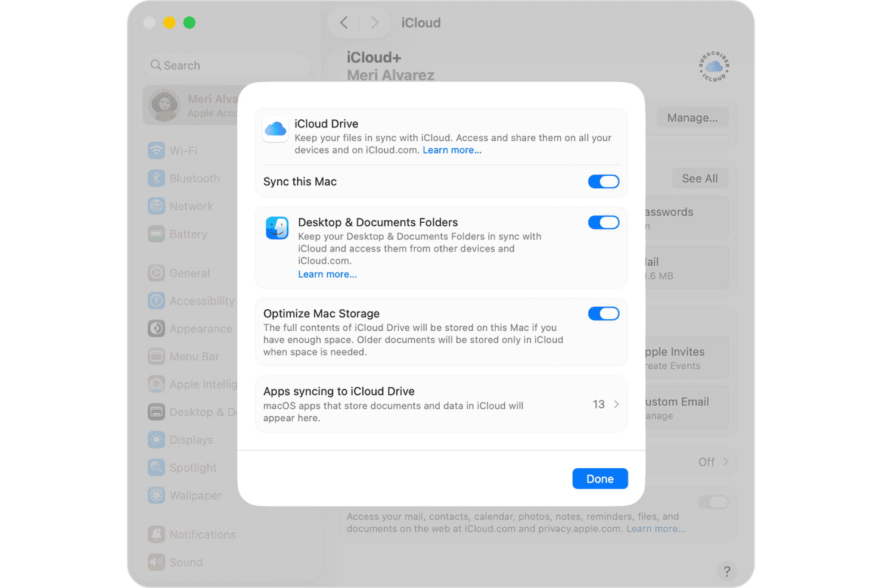Click the Finder icon beside Desktop & Documents Folders
The image size is (882, 588).
277,228
